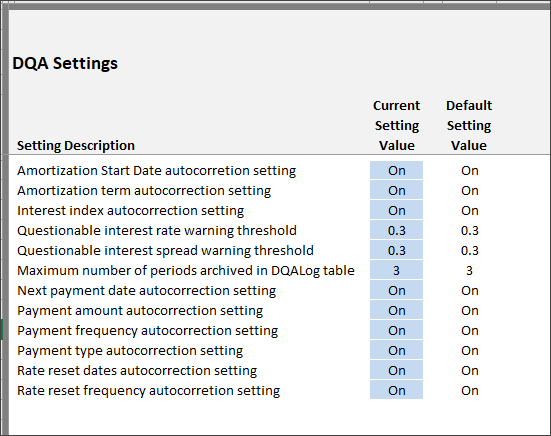Screen dimensions: 551x436
Task: Toggle Rate reset frequency autocorrection current value
Action: coord(396,390)
